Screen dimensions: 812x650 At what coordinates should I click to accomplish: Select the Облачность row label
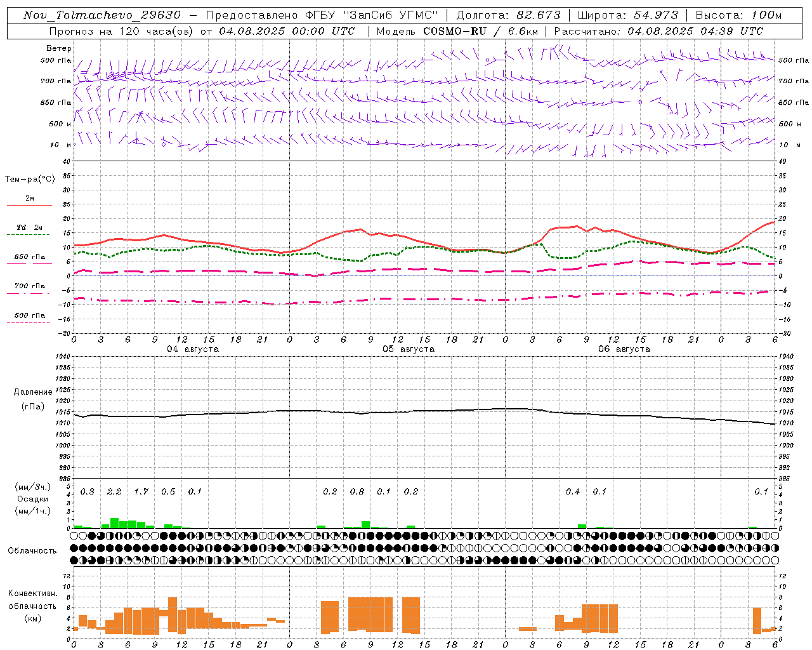[x=32, y=550]
